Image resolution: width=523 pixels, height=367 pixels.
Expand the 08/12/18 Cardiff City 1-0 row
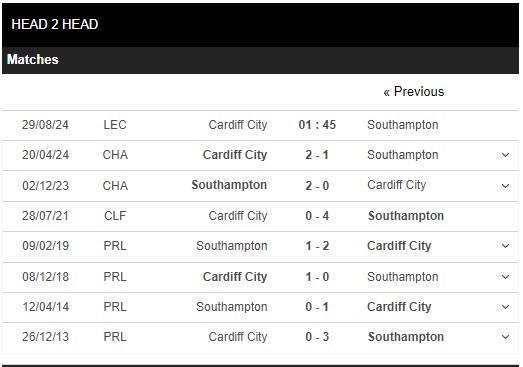[505, 277]
